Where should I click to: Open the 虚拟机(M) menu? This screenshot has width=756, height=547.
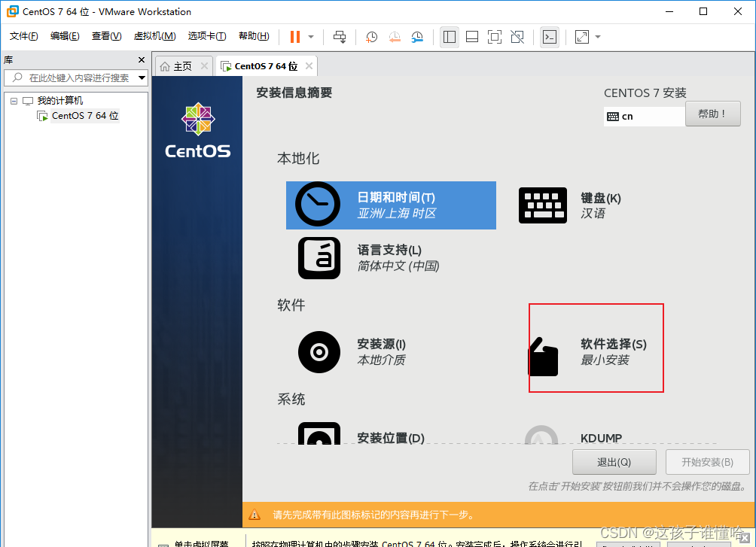(x=154, y=36)
